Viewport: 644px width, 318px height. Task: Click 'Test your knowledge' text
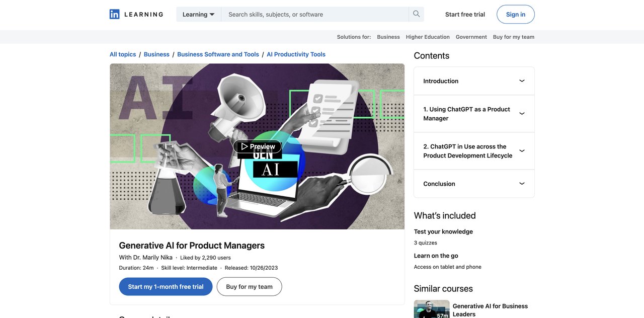pos(443,231)
